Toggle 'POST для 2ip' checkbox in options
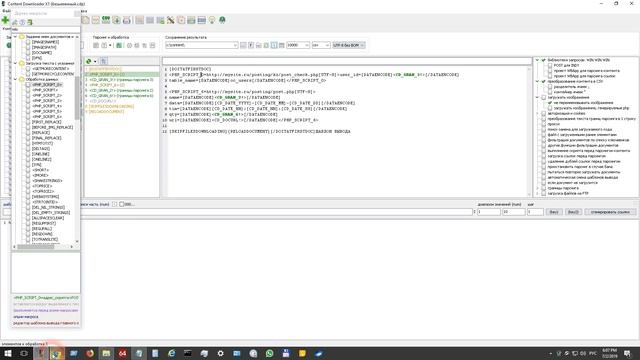The image size is (640, 360). click(550, 65)
